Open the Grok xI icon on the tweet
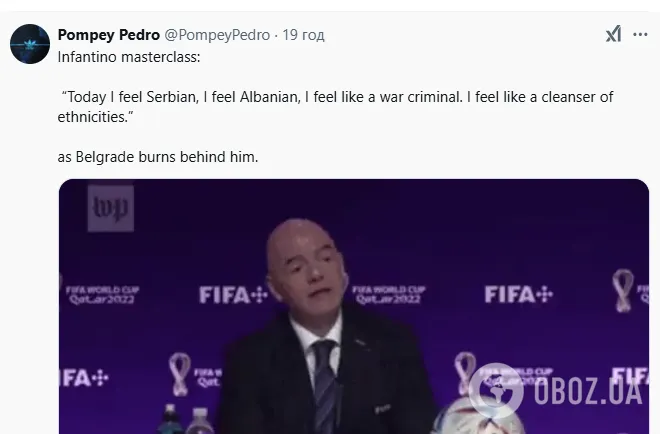Image resolution: width=660 pixels, height=434 pixels. tap(612, 34)
